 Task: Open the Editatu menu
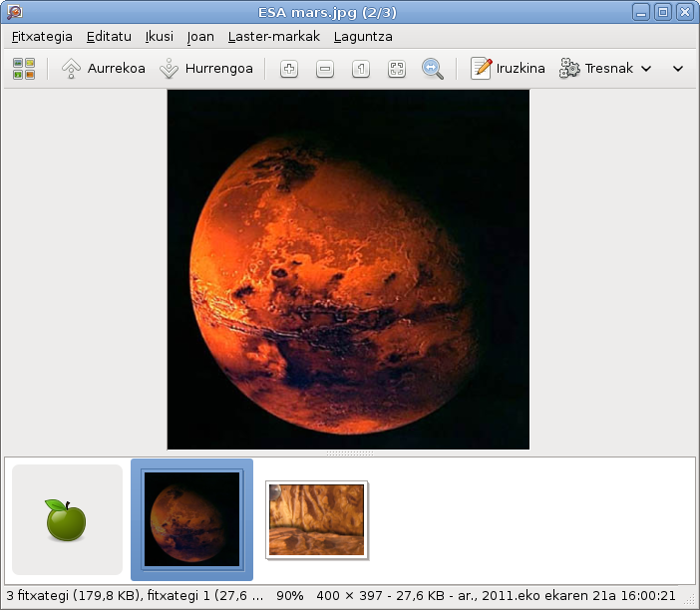tap(109, 36)
